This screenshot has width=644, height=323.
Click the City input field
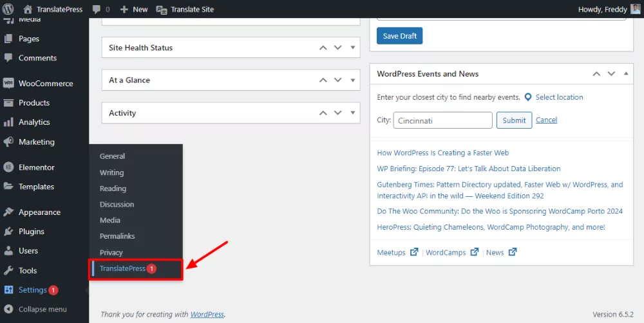coord(443,120)
